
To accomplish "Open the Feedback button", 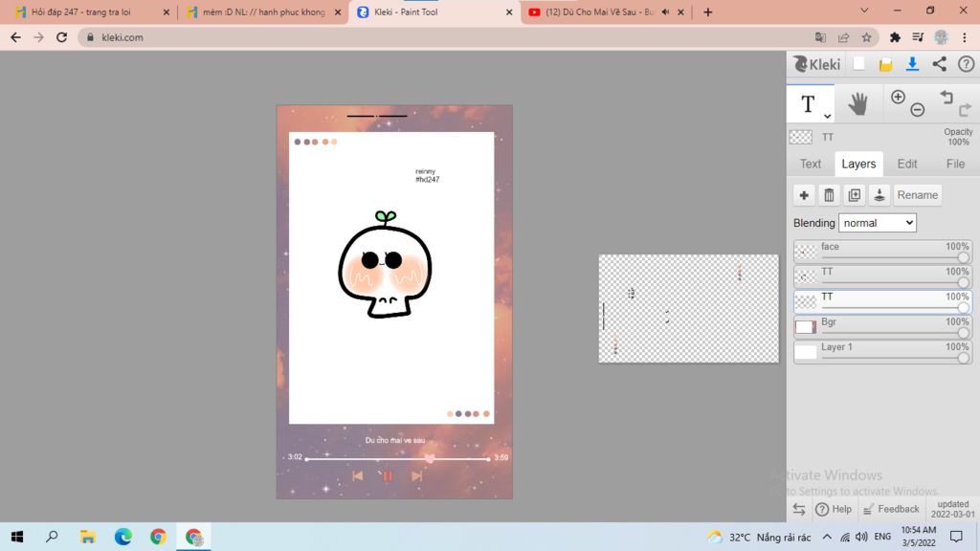I will coord(891,509).
